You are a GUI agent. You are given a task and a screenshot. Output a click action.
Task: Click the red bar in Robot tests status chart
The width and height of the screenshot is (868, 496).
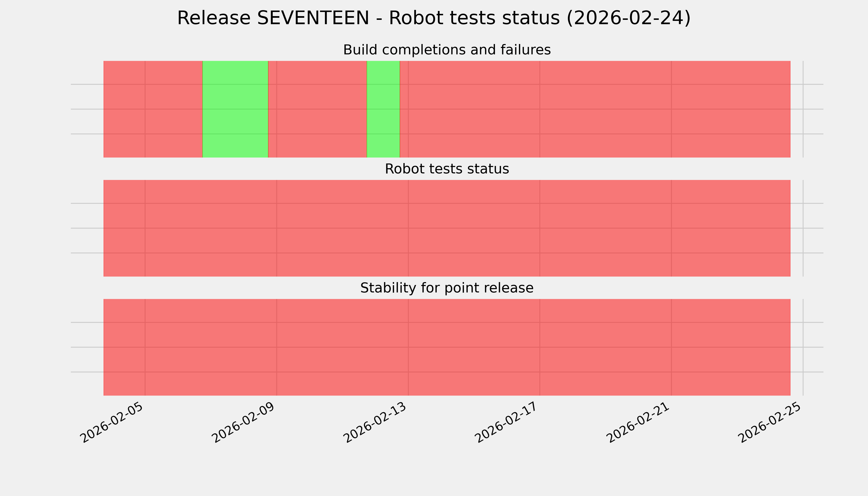(x=447, y=228)
